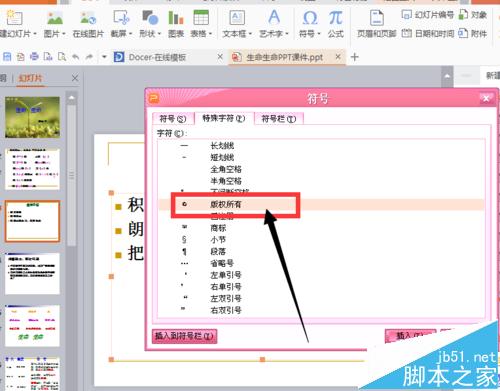Click Object (对象) in ribbon
This screenshot has height=391, width=500.
[473, 15]
